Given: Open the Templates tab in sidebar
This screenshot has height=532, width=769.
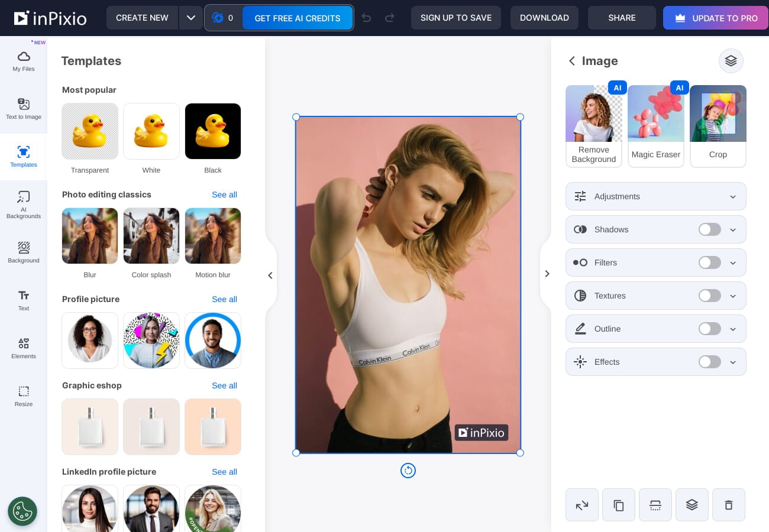Looking at the screenshot, I should (24, 157).
